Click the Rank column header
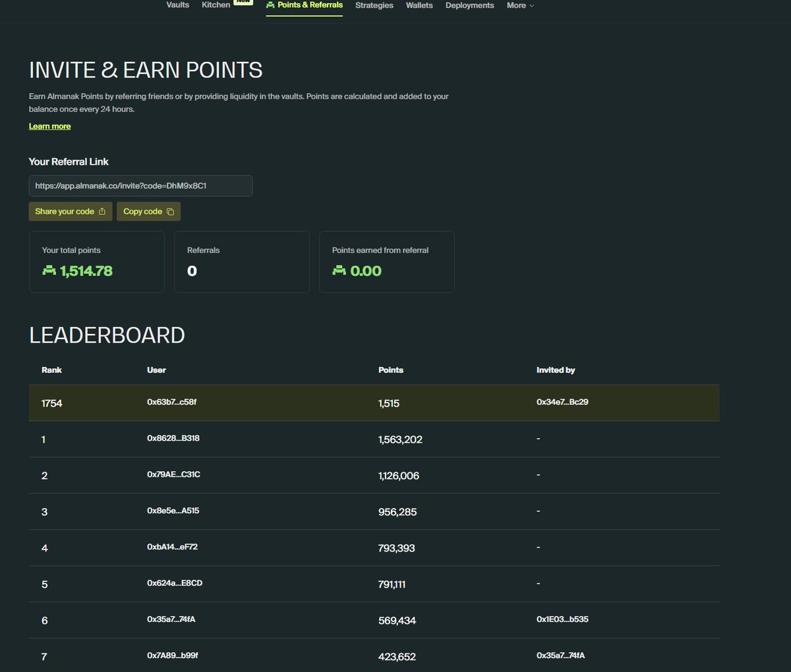 coord(51,370)
